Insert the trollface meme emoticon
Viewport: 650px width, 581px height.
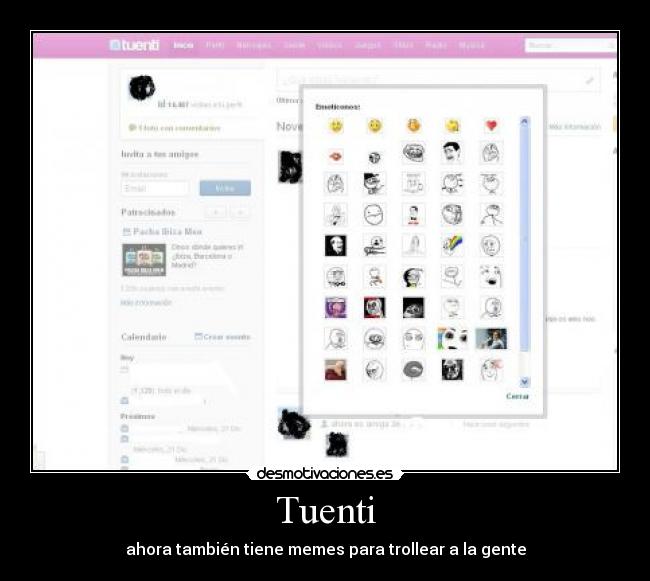[413, 152]
